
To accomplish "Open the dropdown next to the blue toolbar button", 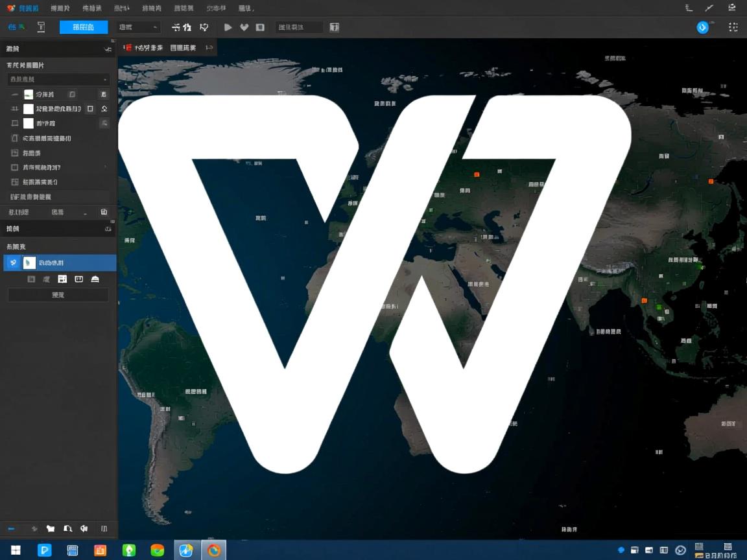I will point(139,27).
